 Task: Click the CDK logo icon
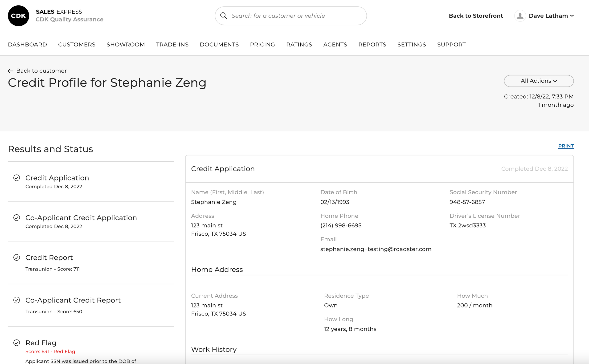coord(18,16)
